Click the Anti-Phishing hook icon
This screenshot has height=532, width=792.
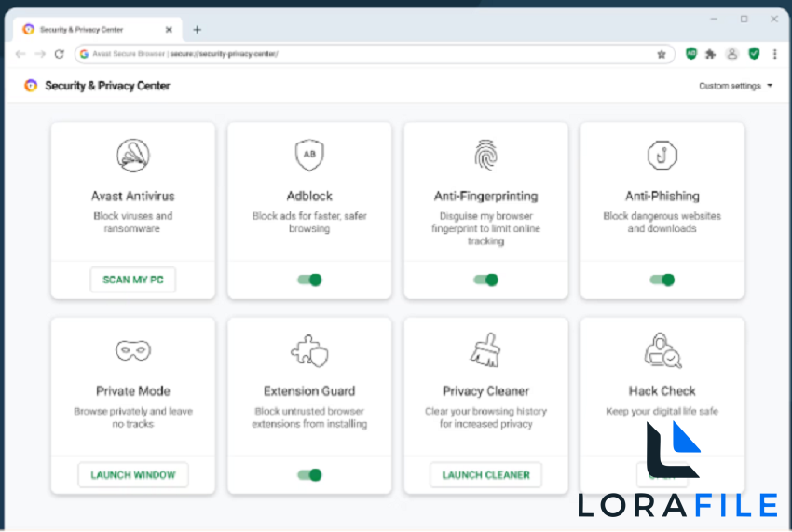(x=662, y=155)
